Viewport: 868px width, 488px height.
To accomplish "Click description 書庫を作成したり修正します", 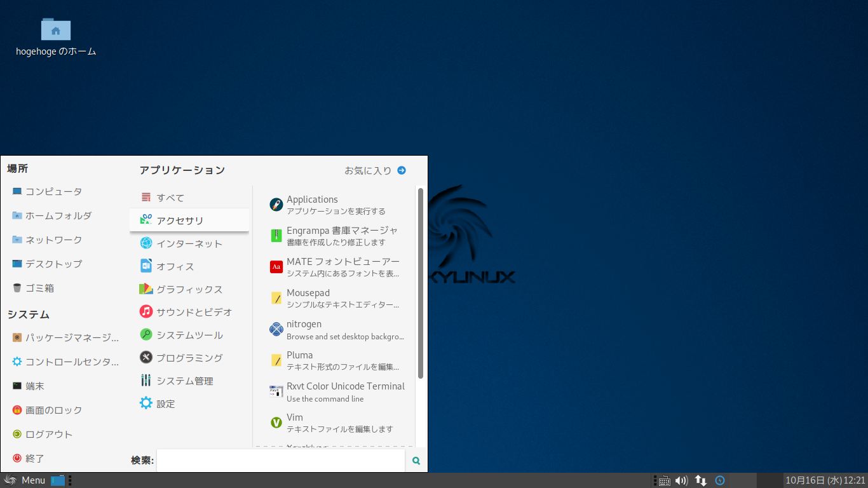I will pos(336,242).
